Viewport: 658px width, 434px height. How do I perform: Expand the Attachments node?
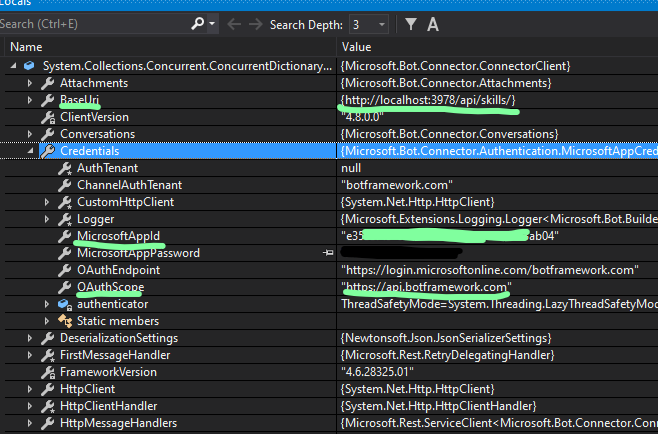tap(30, 83)
